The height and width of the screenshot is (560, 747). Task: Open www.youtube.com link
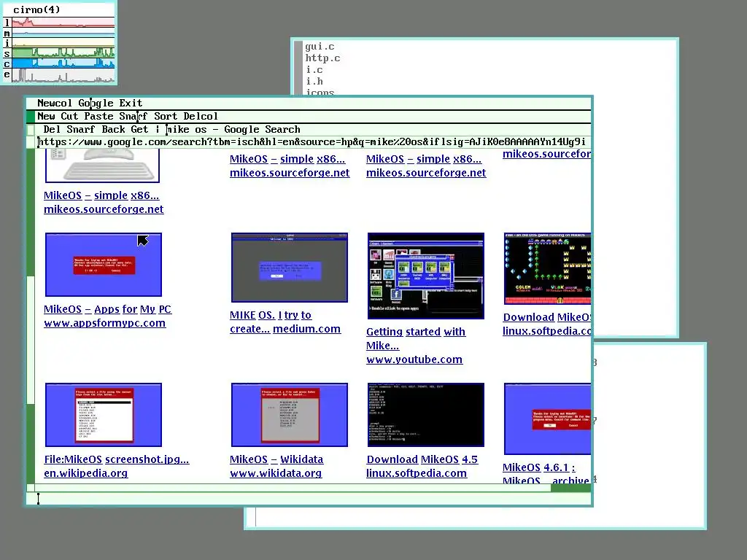pyautogui.click(x=414, y=359)
